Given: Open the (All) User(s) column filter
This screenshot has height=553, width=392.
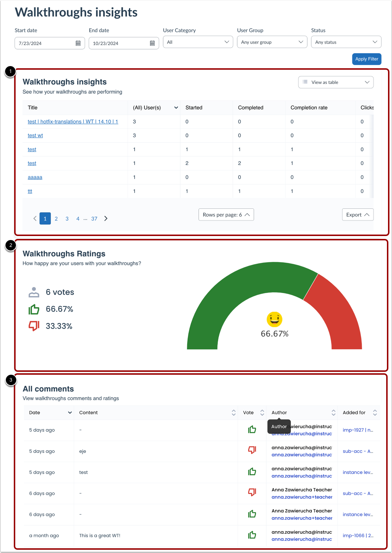Looking at the screenshot, I should click(x=176, y=107).
